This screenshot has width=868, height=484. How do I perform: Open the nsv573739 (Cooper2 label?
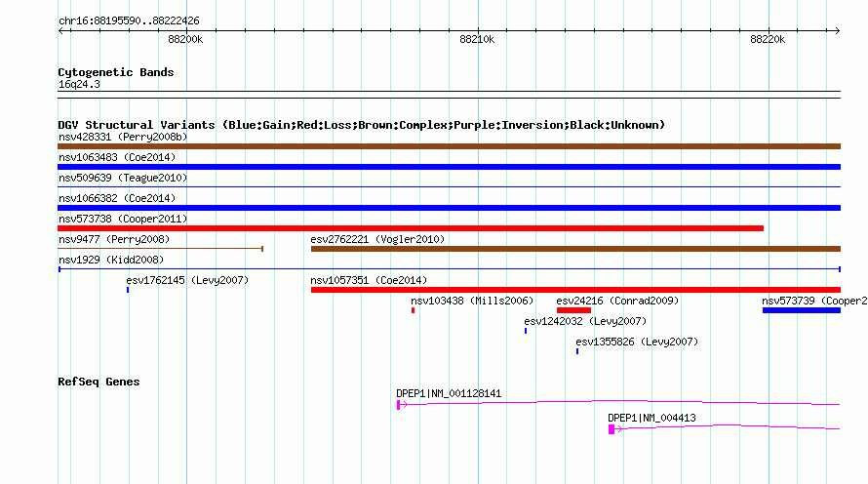[814, 301]
